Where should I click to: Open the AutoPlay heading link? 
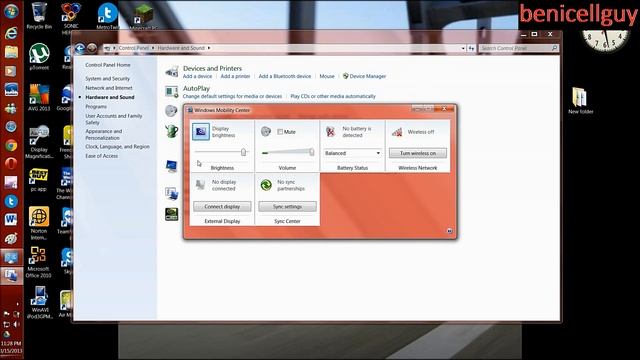(196, 88)
